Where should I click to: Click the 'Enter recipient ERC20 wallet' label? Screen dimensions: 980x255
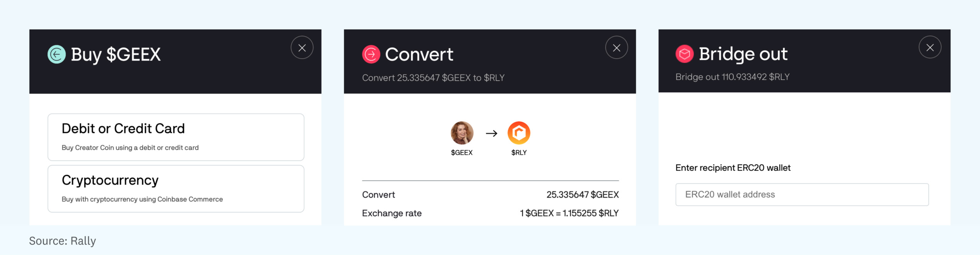pos(733,168)
